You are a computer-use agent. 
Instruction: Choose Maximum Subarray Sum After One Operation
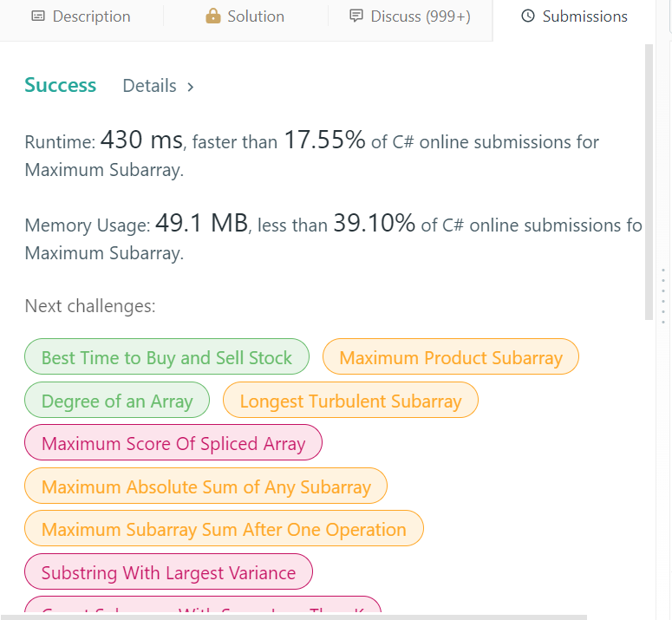click(224, 528)
